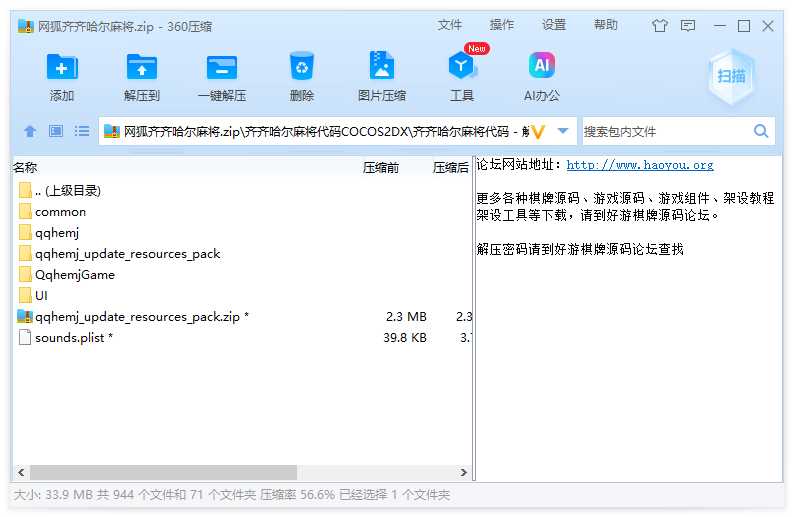
Task: Open the 操作 menu
Action: point(502,25)
